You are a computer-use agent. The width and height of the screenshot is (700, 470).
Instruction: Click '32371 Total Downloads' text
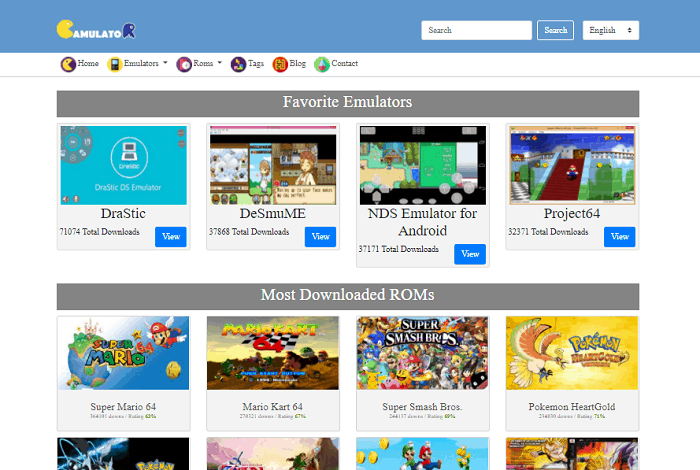(548, 232)
